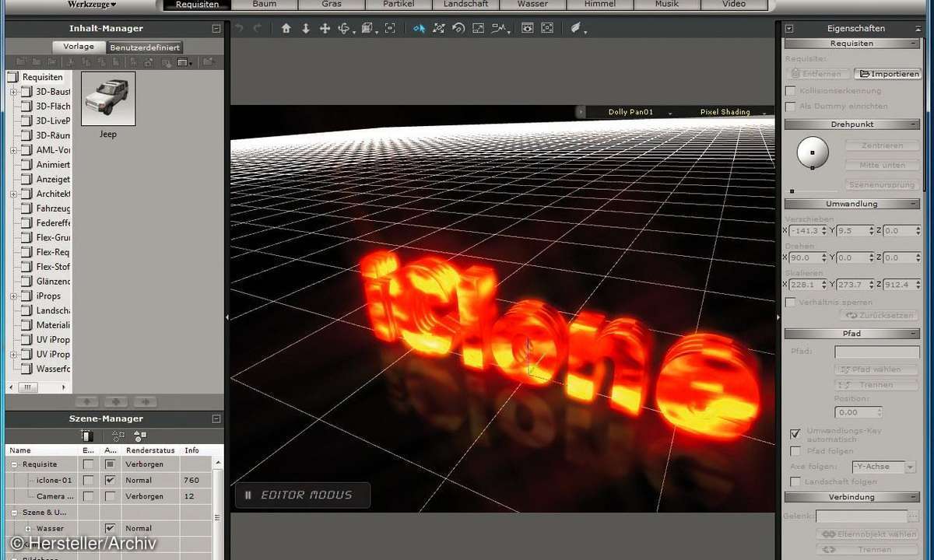Minimize the Inhalt-Manager panel

216,29
